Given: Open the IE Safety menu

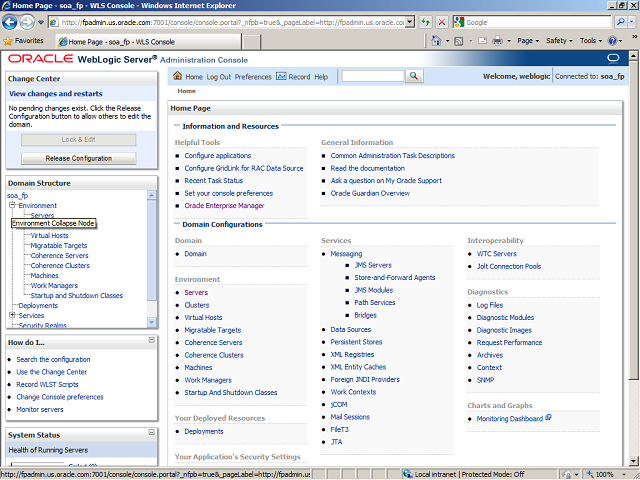Looking at the screenshot, I should (558, 41).
